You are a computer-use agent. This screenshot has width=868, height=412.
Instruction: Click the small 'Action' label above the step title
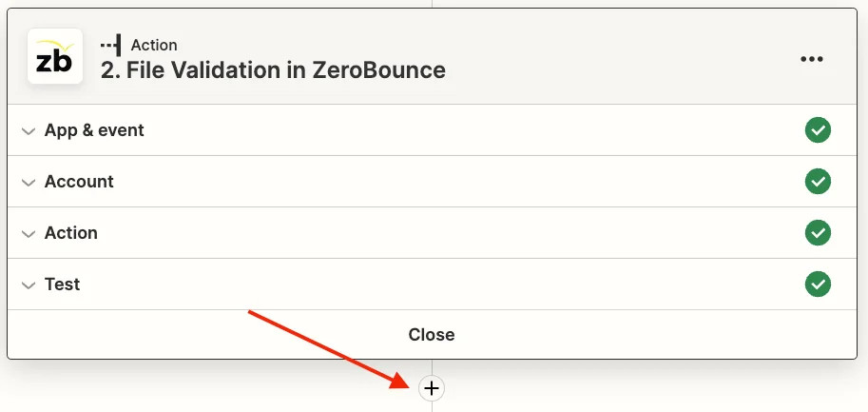tap(154, 45)
